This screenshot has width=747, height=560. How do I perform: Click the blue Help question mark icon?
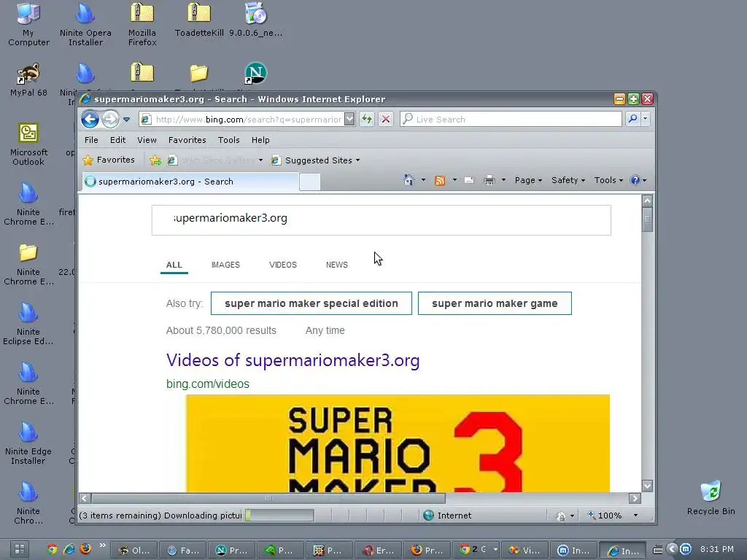tap(635, 180)
